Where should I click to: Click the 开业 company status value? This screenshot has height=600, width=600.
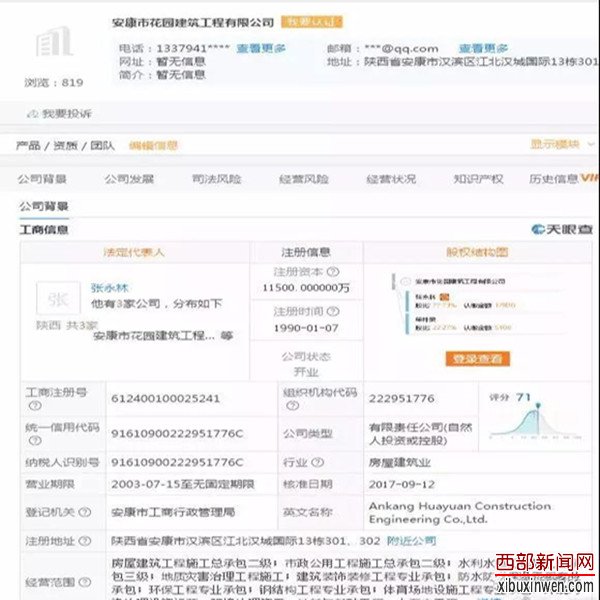[x=306, y=372]
